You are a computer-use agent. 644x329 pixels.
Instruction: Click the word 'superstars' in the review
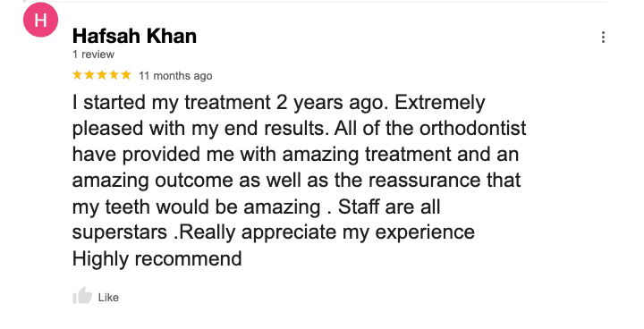120,232
